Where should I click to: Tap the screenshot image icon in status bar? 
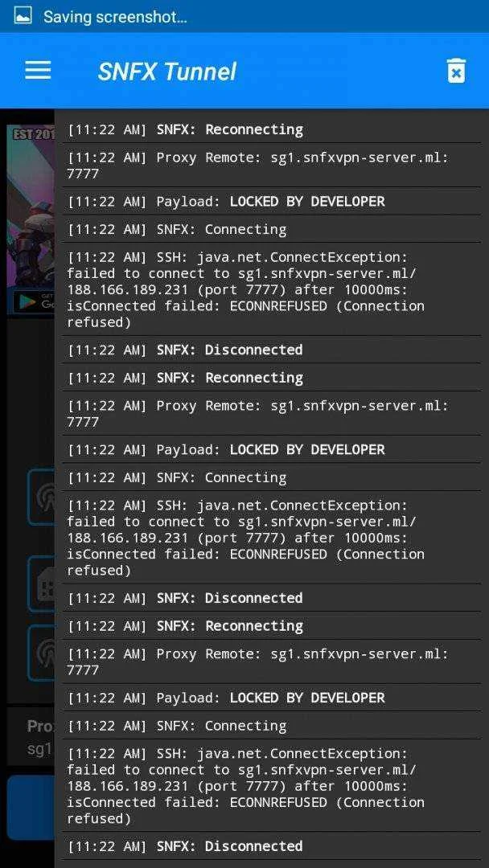click(23, 16)
